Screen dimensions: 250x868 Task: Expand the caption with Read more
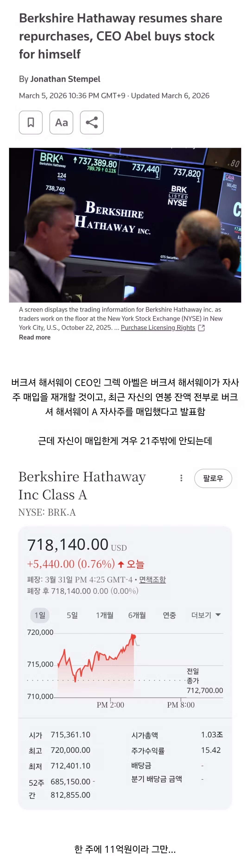[x=35, y=337]
